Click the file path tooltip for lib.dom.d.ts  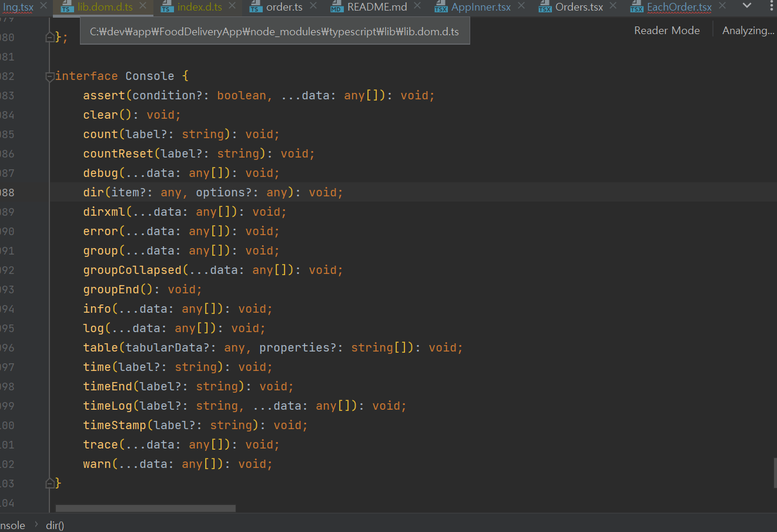coord(274,32)
